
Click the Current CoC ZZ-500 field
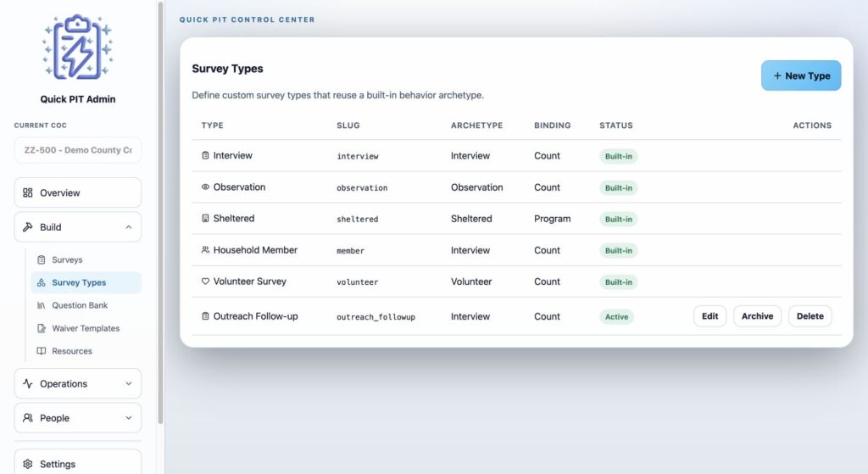[77, 150]
